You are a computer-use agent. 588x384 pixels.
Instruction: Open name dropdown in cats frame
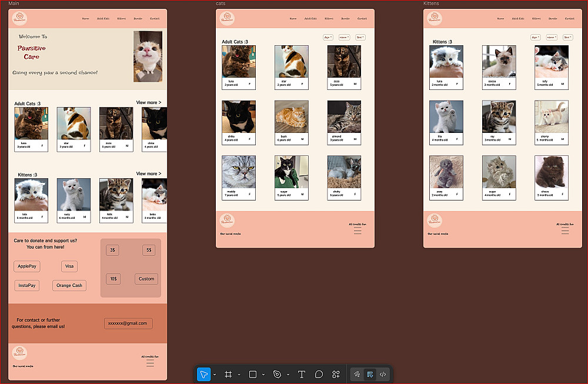click(344, 38)
